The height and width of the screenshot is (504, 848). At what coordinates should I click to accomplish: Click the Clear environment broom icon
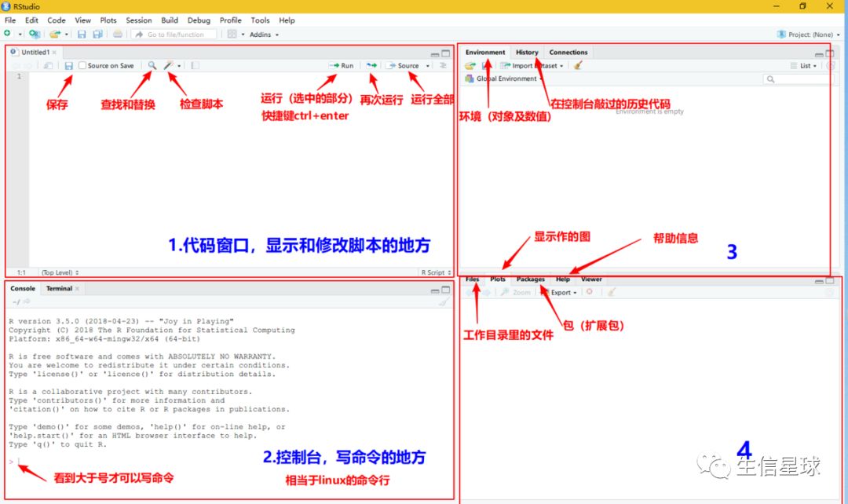click(578, 65)
